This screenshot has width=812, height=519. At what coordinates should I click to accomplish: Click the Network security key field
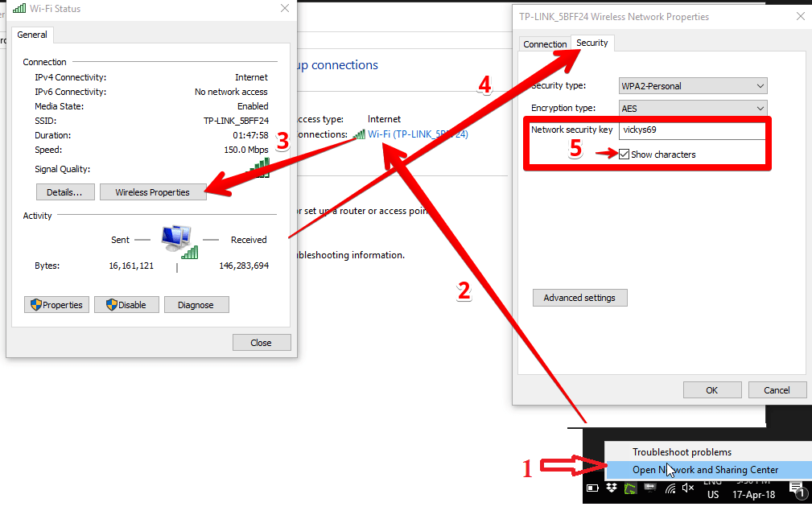692,130
